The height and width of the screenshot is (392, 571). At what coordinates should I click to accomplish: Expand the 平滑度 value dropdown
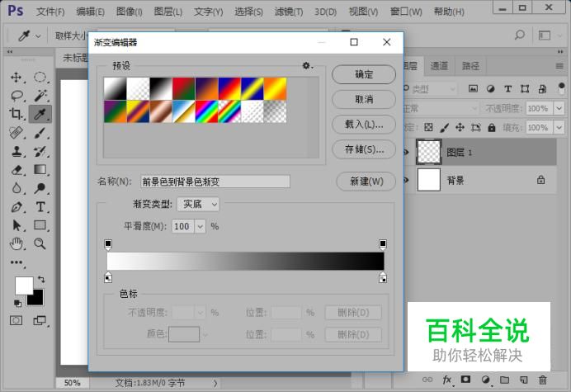(201, 227)
